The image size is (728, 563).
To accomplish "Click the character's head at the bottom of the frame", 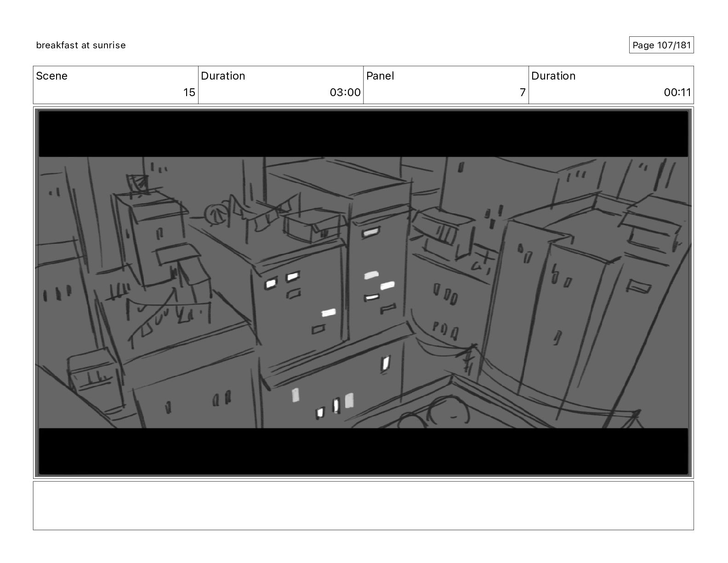I will pyautogui.click(x=449, y=413).
